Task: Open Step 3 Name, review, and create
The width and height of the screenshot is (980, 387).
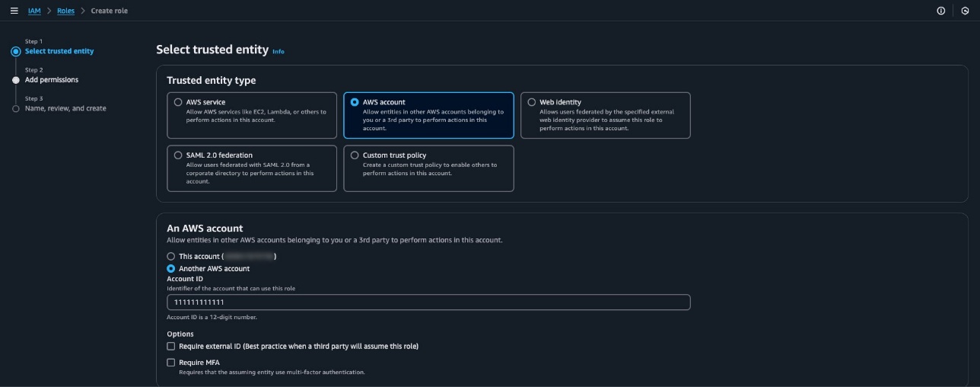Action: click(65, 108)
